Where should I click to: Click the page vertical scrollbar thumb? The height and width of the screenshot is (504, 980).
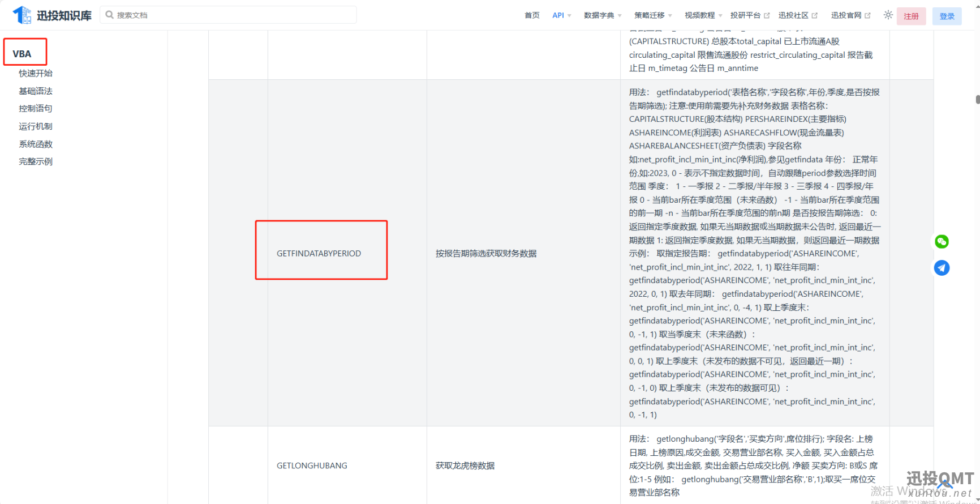pos(977,99)
